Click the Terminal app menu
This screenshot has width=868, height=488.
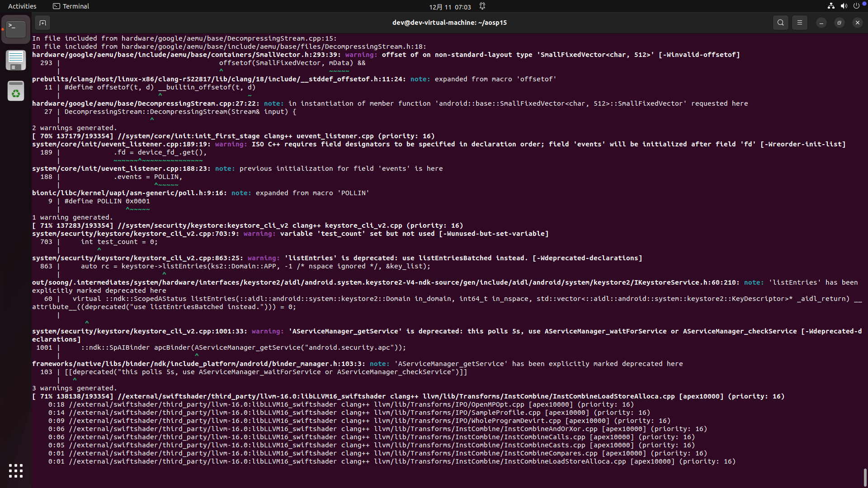click(71, 6)
